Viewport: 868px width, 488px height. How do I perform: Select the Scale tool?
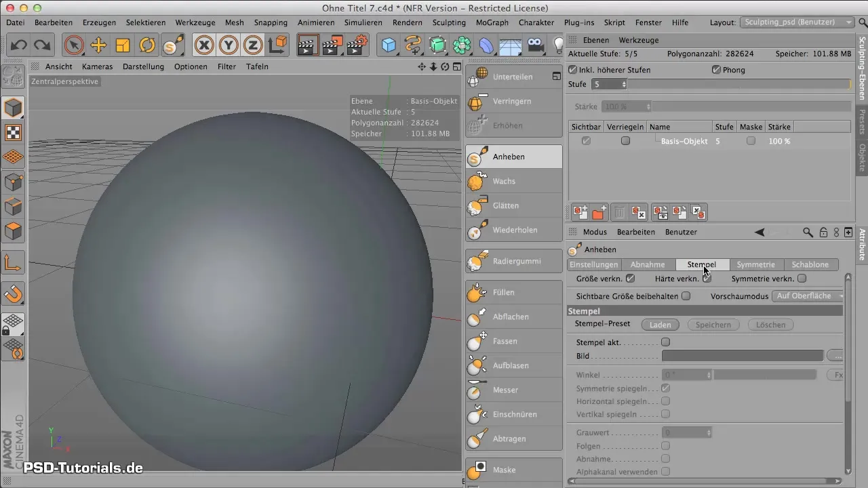tap(123, 45)
